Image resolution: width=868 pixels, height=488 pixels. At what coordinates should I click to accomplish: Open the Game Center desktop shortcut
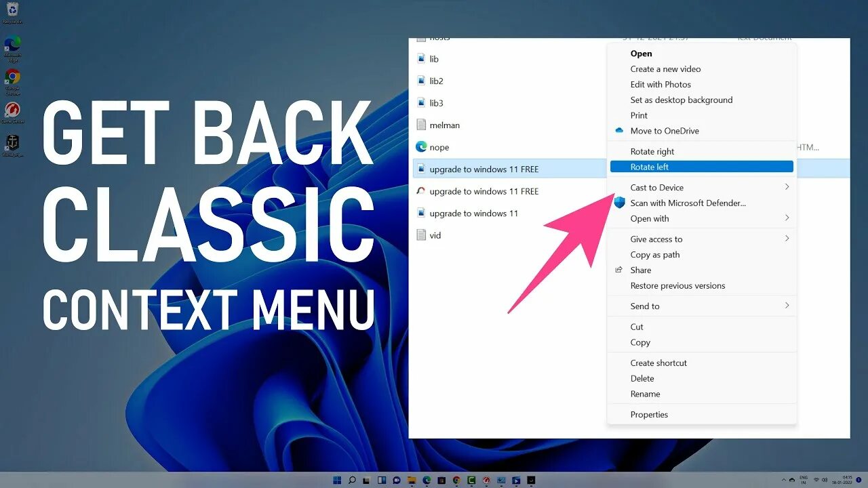click(x=12, y=113)
